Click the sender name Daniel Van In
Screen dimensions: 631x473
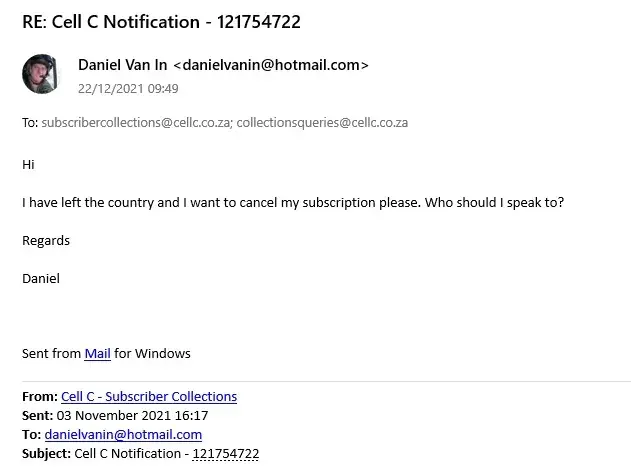pyautogui.click(x=124, y=65)
